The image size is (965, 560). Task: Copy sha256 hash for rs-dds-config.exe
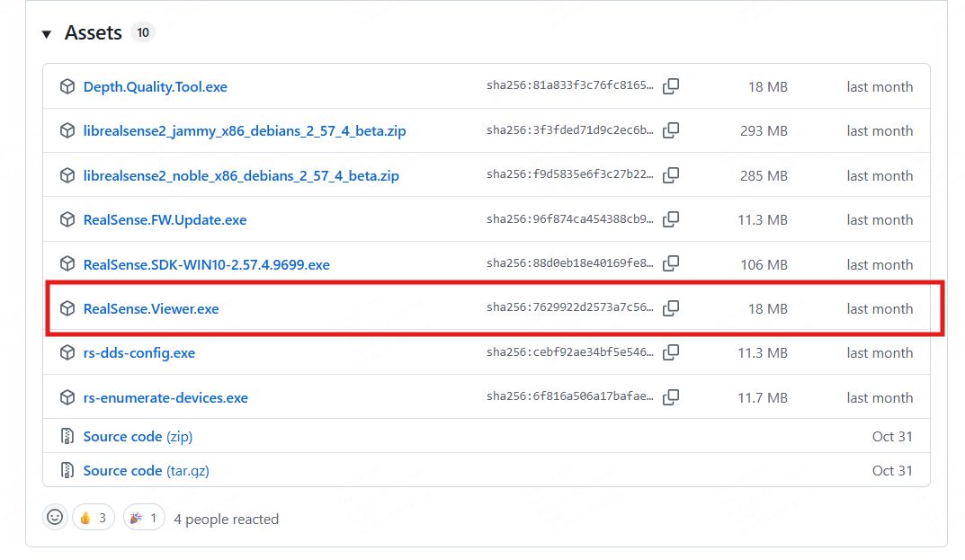tap(671, 352)
